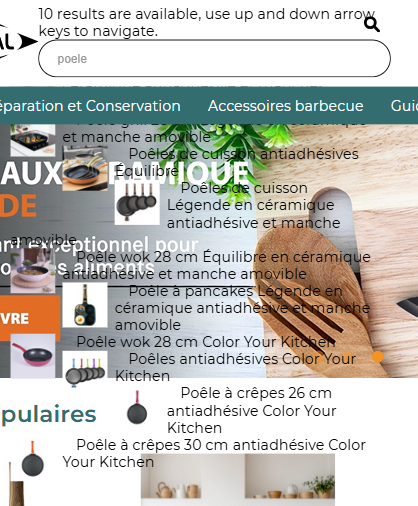
Task: Click the magnifying glass search icon
Action: 372,24
